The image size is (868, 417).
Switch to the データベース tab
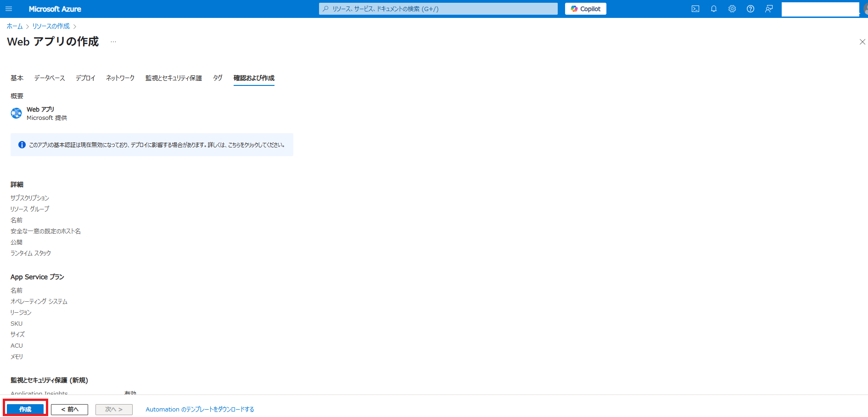coord(50,78)
